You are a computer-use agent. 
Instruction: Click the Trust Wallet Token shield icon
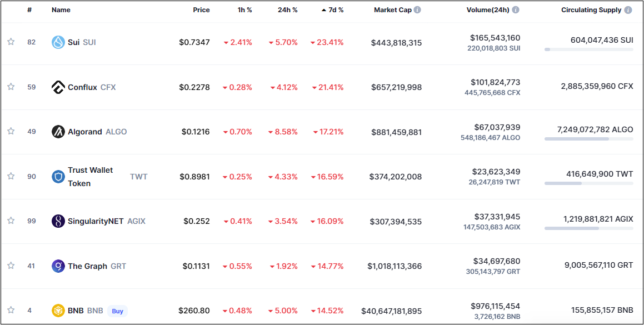click(58, 177)
